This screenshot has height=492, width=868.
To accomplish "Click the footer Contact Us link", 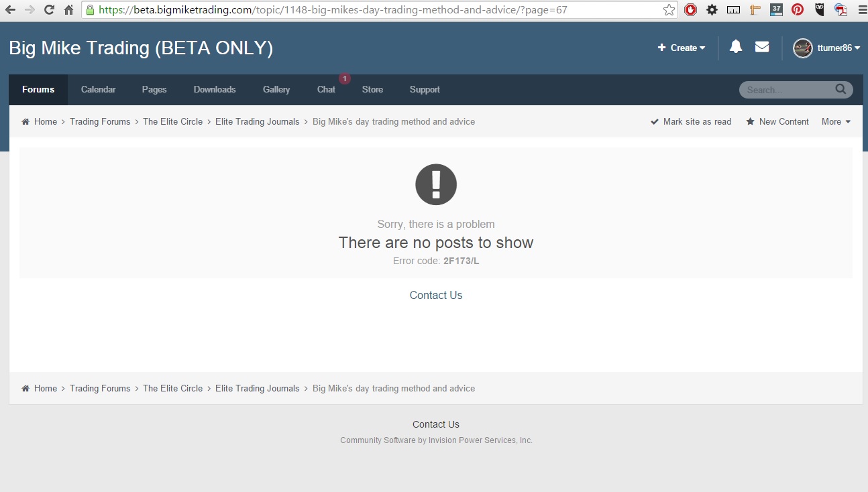I will (x=436, y=424).
